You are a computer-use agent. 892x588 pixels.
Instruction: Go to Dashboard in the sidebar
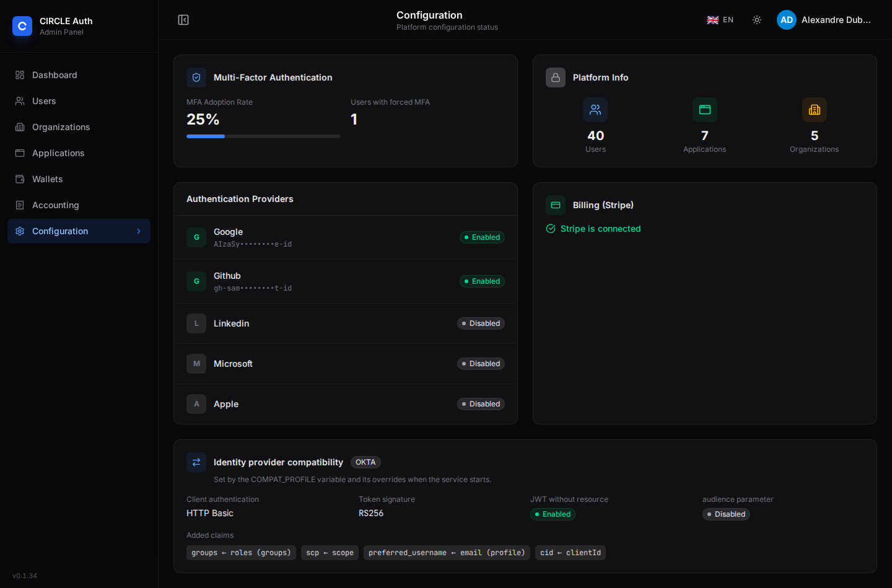[x=79, y=75]
